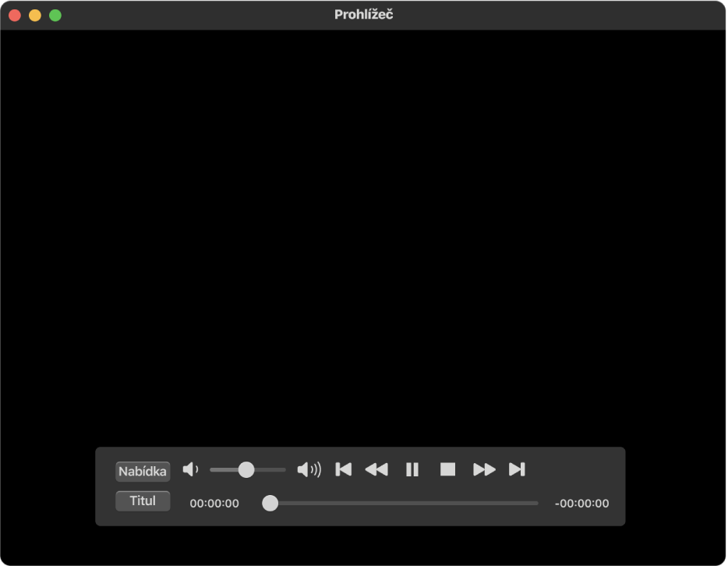Minimize the Prohlížeč window
Image resolution: width=728 pixels, height=566 pixels.
point(35,16)
